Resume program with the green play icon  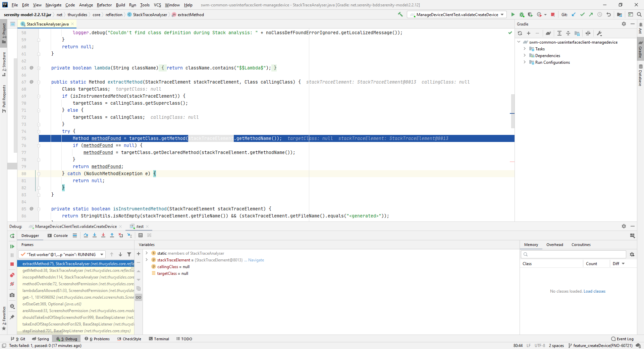point(12,246)
